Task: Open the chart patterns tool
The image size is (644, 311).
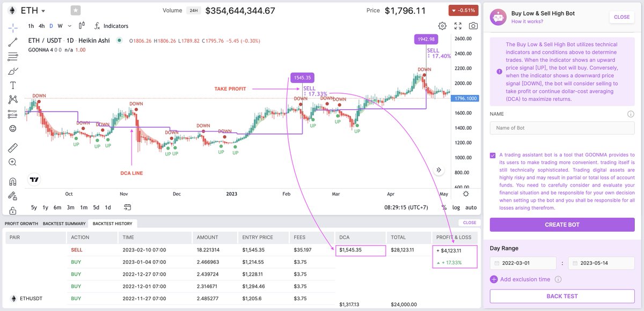Action: tap(13, 100)
